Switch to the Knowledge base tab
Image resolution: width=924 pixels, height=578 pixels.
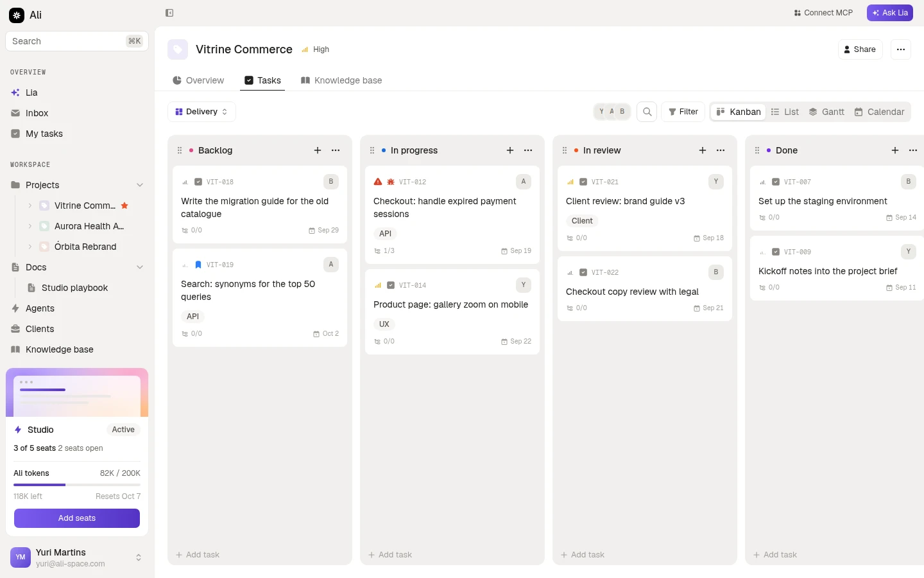[341, 80]
